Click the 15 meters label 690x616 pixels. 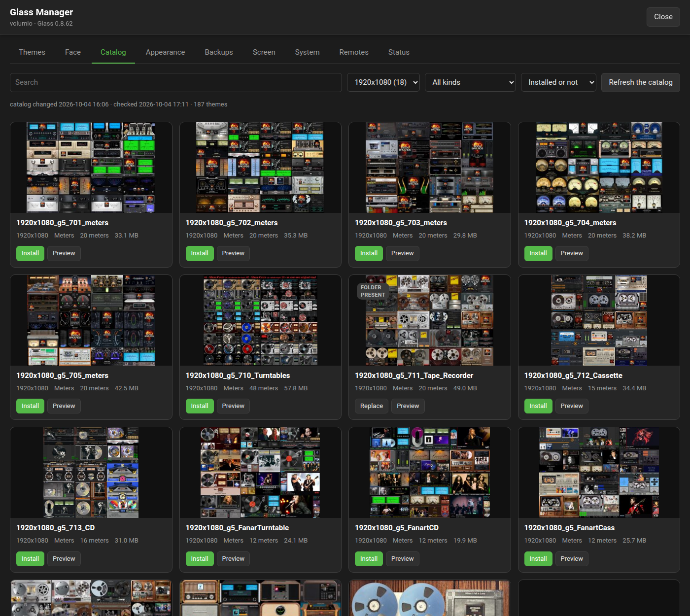602,388
